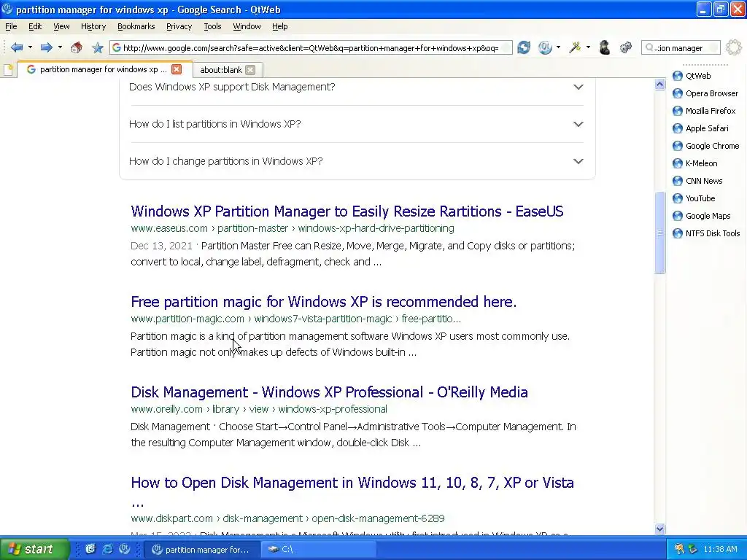Open the View menu
This screenshot has height=560, width=747.
(x=61, y=27)
